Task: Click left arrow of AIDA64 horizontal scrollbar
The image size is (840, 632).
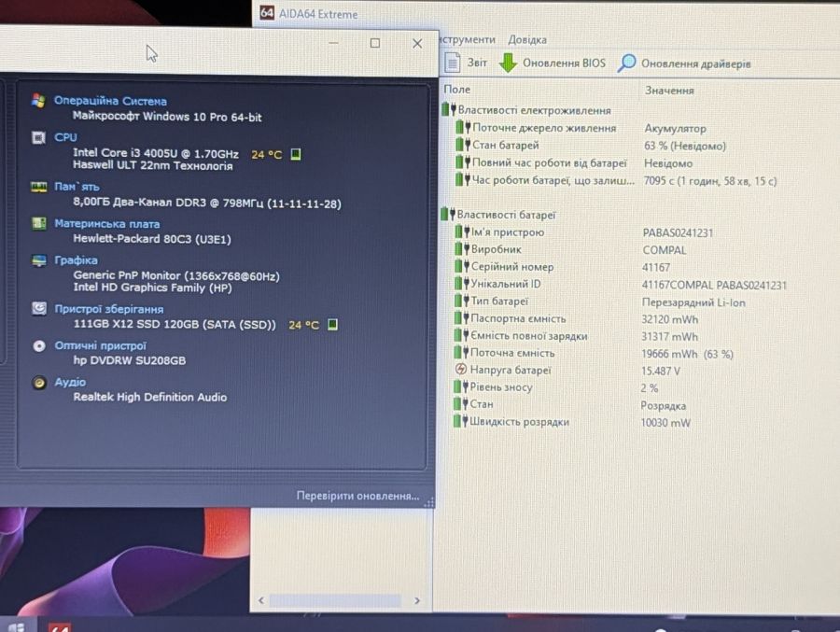Action: pos(261,600)
